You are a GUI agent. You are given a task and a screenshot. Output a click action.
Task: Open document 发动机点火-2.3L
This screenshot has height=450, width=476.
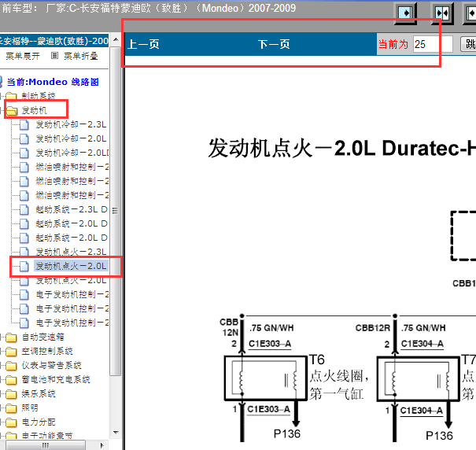coord(71,252)
